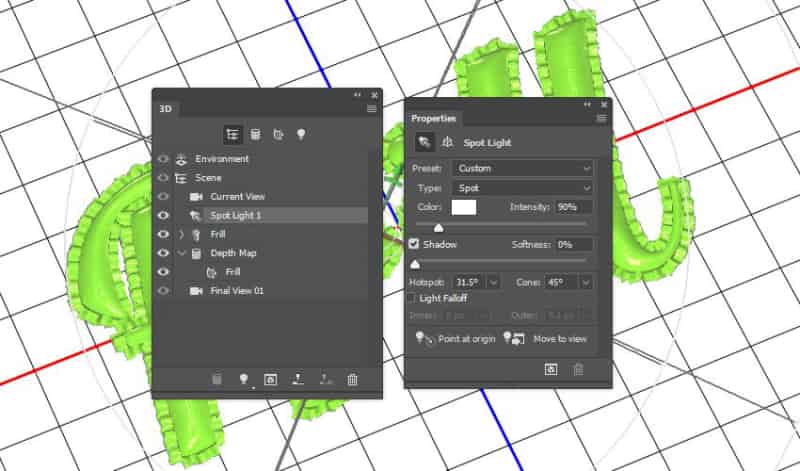The height and width of the screenshot is (471, 800).
Task: Click the Properties panel trash icon
Action: [x=578, y=369]
